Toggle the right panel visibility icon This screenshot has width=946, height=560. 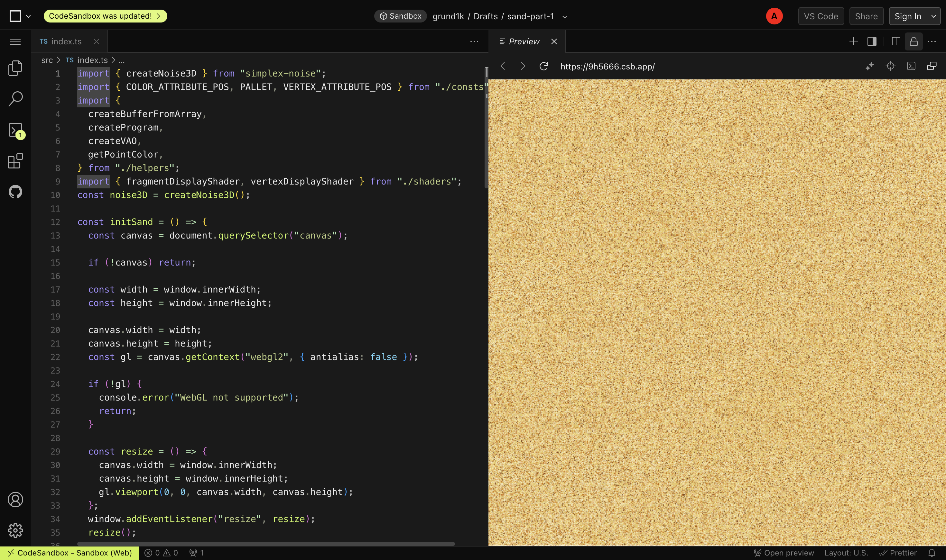872,41
